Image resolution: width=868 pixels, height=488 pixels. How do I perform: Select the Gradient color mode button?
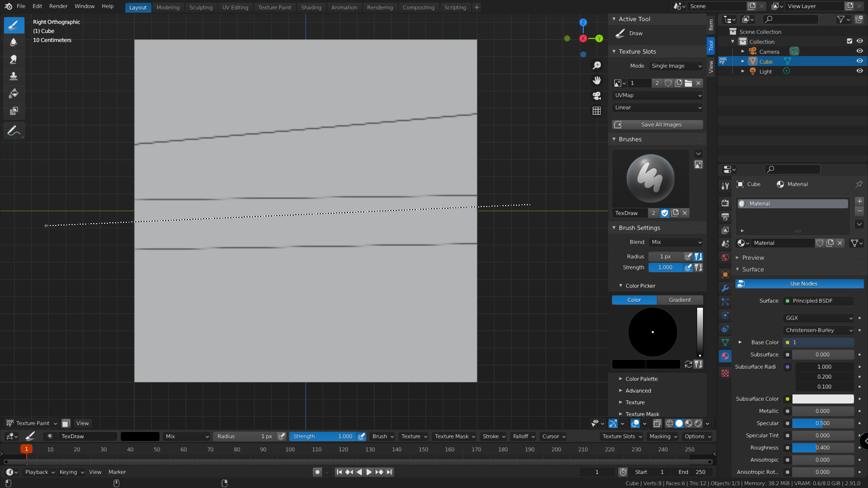click(x=679, y=300)
